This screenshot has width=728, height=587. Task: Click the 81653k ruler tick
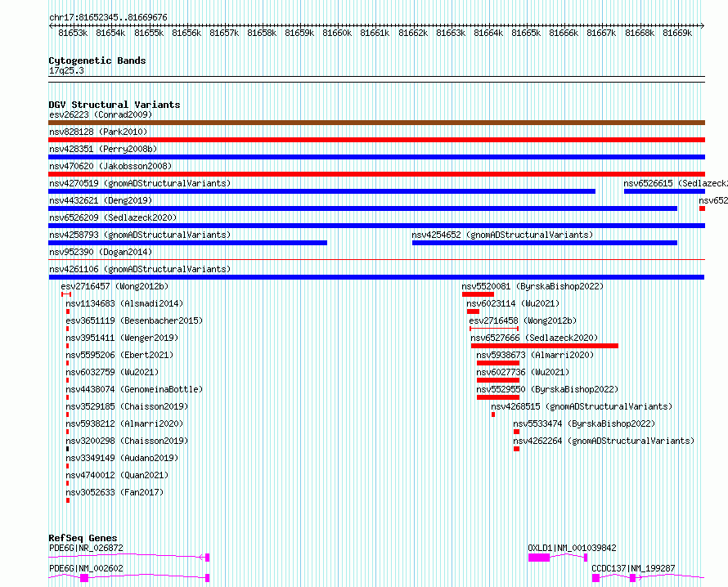pyautogui.click(x=73, y=33)
